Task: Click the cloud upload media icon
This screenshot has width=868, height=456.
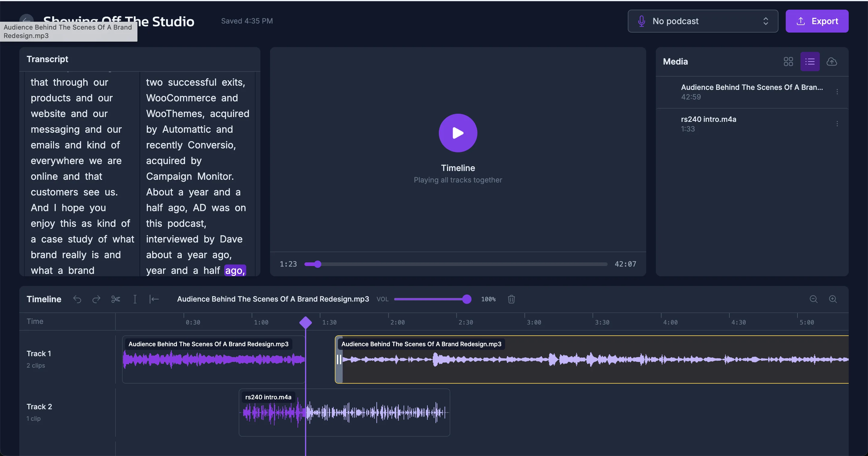Action: click(x=831, y=62)
